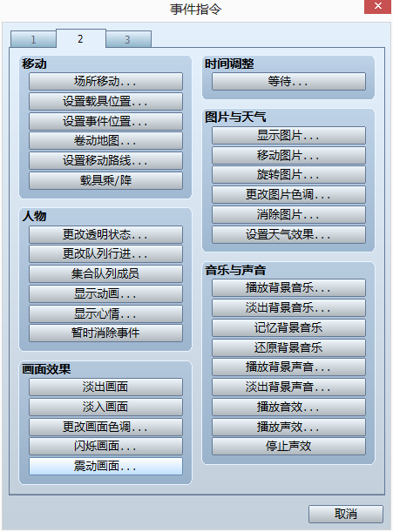Choose 移动图片... command
The width and height of the screenshot is (393, 532).
tap(288, 155)
